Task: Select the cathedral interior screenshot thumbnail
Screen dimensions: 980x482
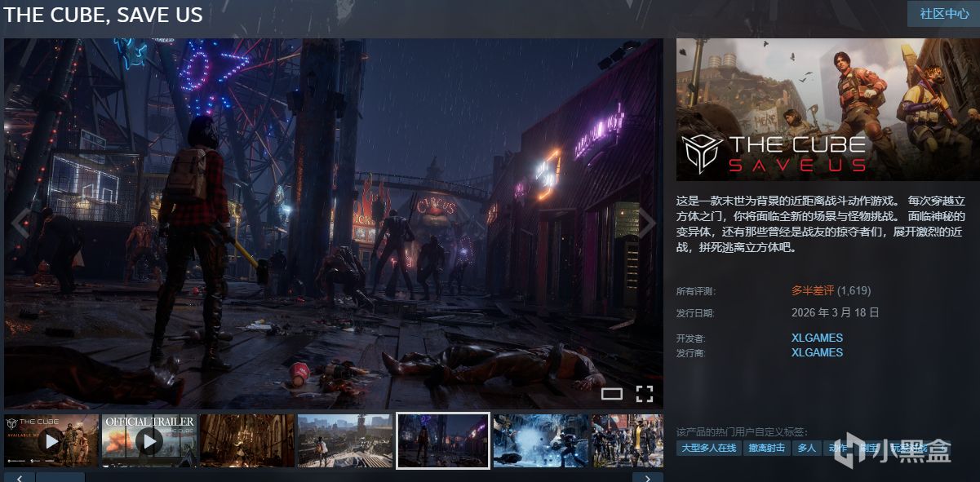Action: (246, 440)
